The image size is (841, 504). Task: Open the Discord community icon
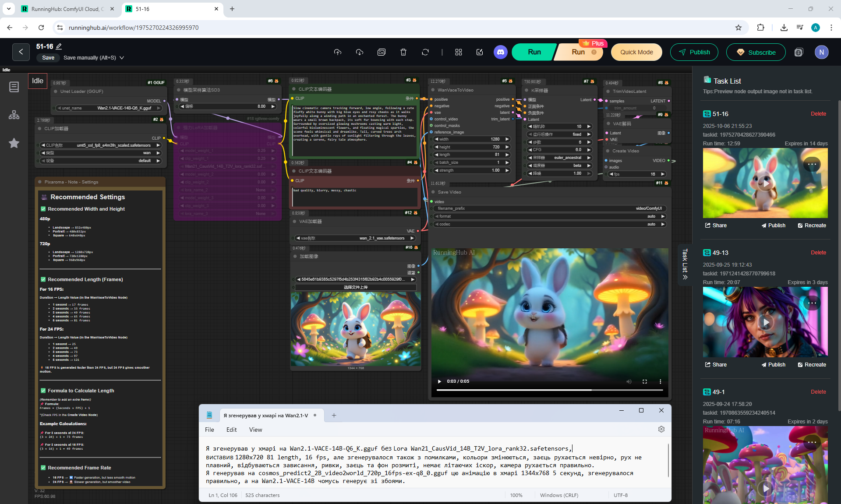pyautogui.click(x=500, y=52)
